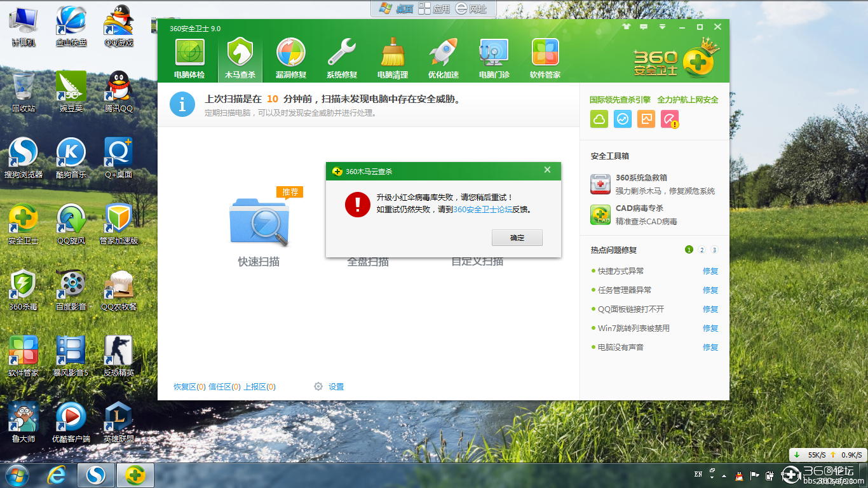Click 英雄联盟 desktop icon
Image resolution: width=868 pixels, height=488 pixels.
pyautogui.click(x=119, y=423)
